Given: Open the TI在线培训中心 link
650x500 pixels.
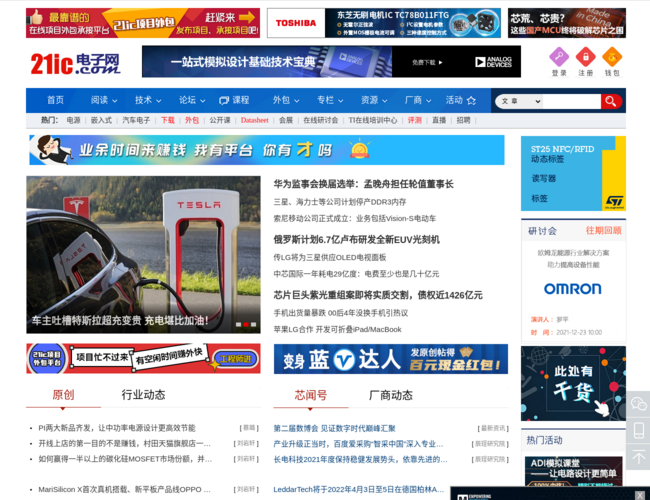Looking at the screenshot, I should [373, 120].
